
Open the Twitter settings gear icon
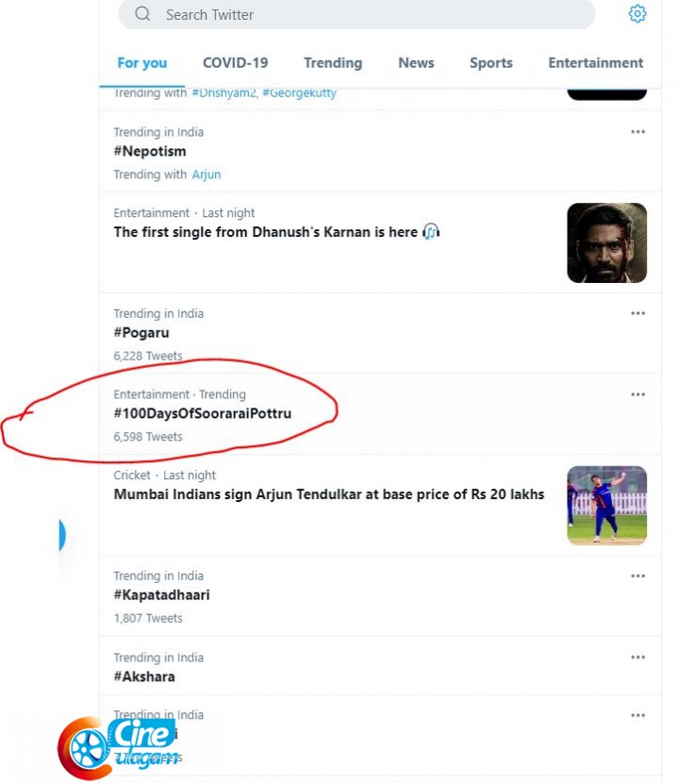click(x=638, y=14)
